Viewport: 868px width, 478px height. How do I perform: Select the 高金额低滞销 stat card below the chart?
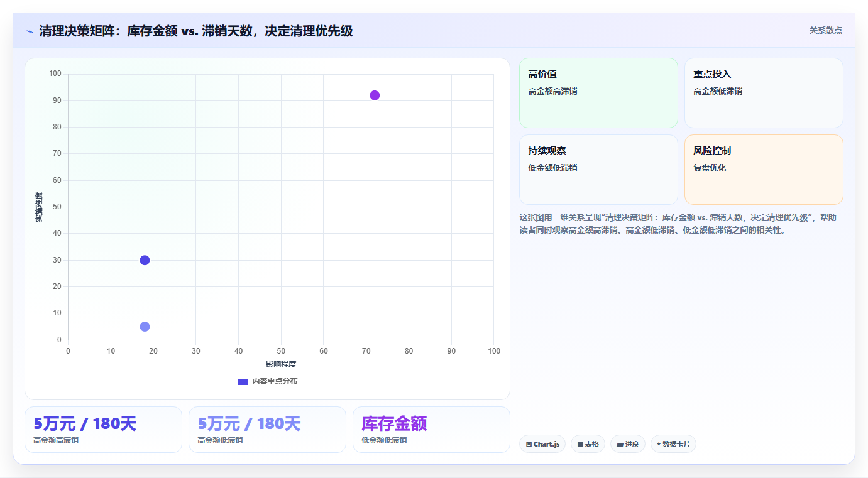(x=267, y=430)
